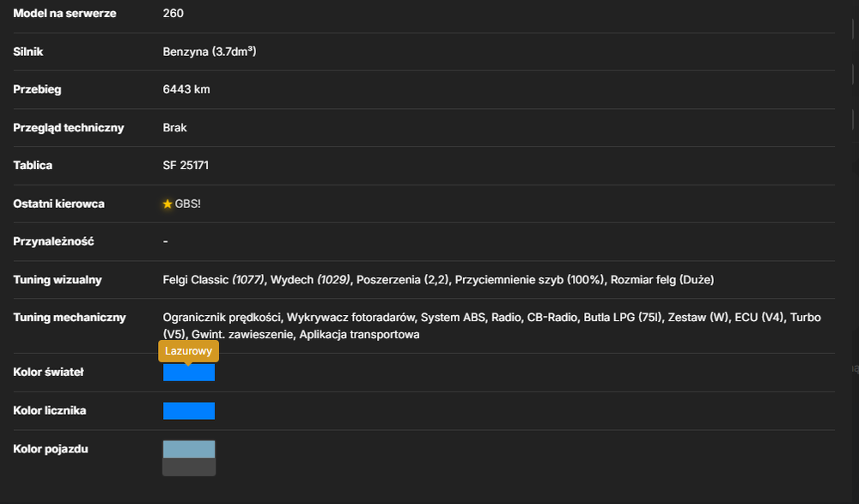Click the Kolor licznika label
This screenshot has width=859, height=504.
(x=50, y=411)
